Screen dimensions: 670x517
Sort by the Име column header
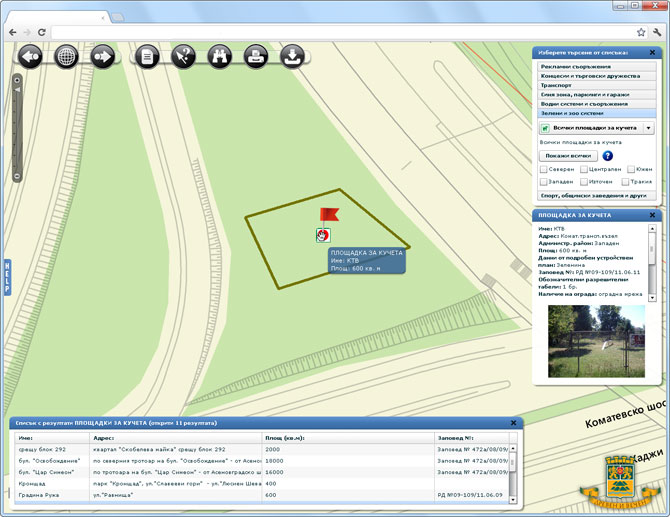click(52, 438)
